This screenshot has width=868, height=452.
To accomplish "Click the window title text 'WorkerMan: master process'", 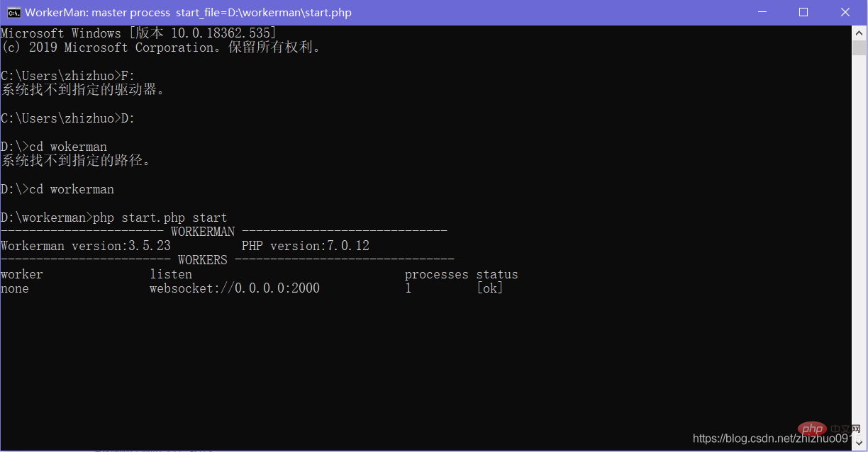I will coord(98,13).
